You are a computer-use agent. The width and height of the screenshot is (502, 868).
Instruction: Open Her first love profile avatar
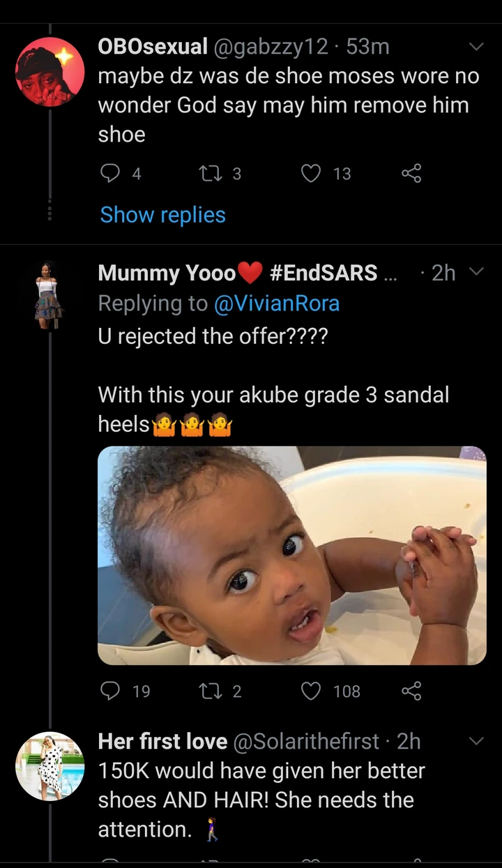click(50, 765)
